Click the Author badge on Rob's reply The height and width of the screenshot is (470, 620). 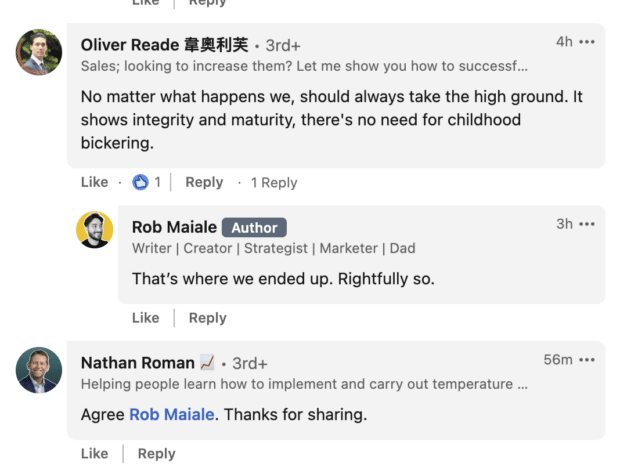254,227
